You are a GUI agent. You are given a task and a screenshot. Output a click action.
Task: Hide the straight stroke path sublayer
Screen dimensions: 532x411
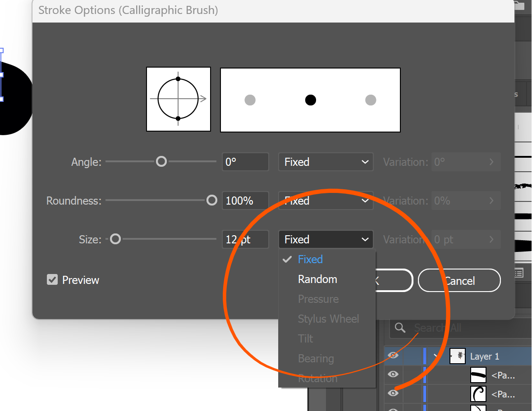[393, 374]
